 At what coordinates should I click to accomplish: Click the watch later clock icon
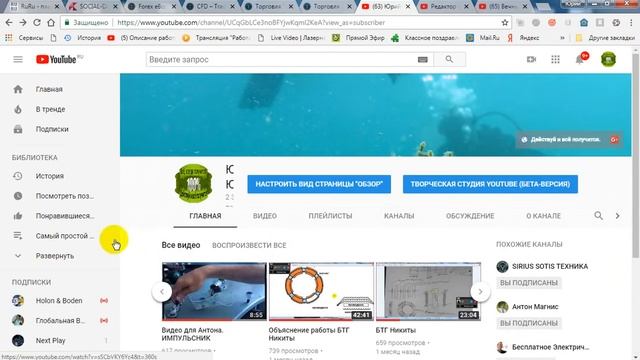(18, 196)
